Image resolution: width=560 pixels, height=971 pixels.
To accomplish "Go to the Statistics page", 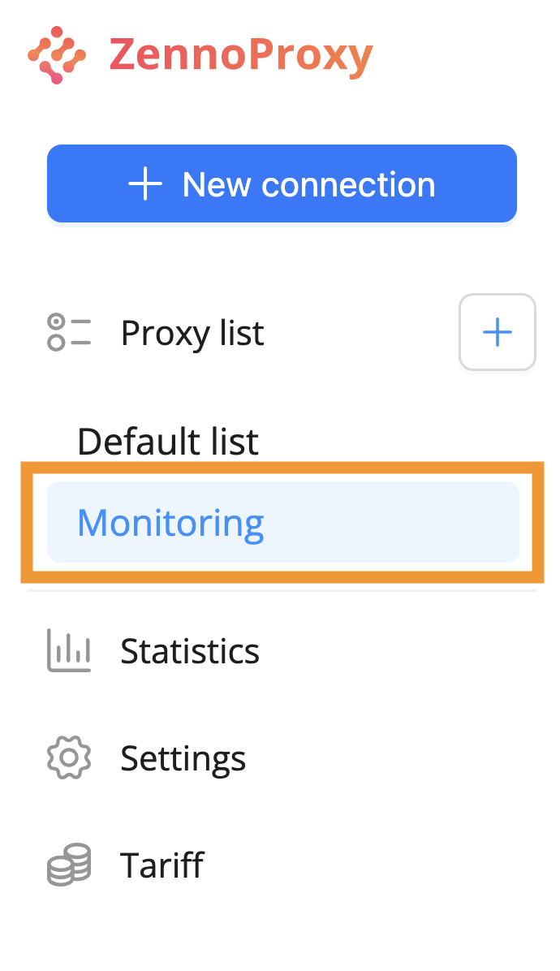I will [x=190, y=651].
